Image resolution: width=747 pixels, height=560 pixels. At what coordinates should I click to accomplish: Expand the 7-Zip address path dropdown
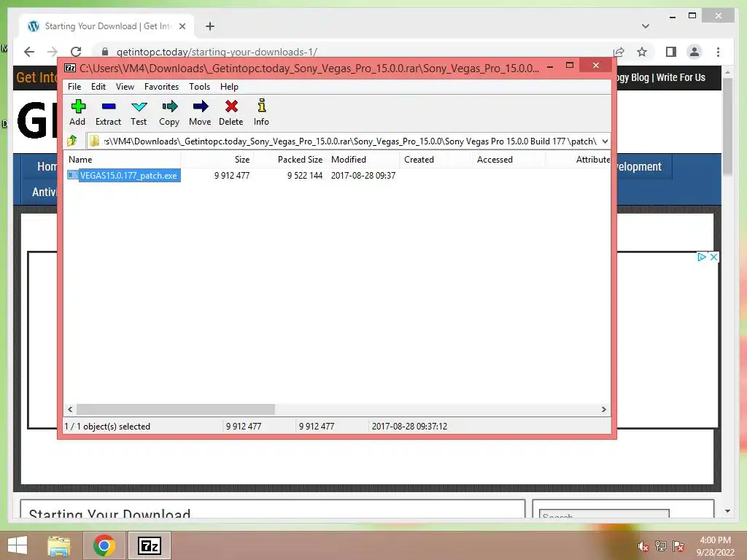[605, 141]
